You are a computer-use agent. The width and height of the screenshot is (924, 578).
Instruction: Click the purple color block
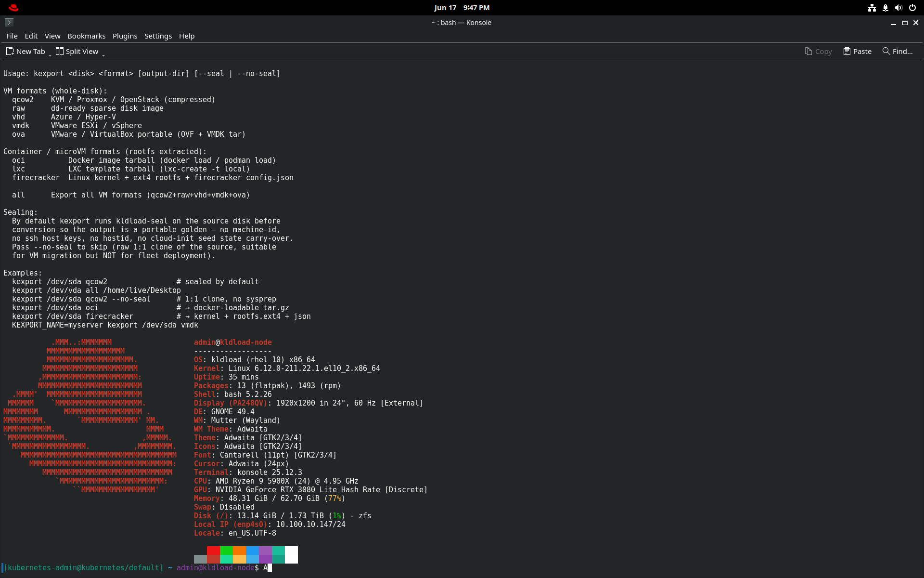coord(265,551)
